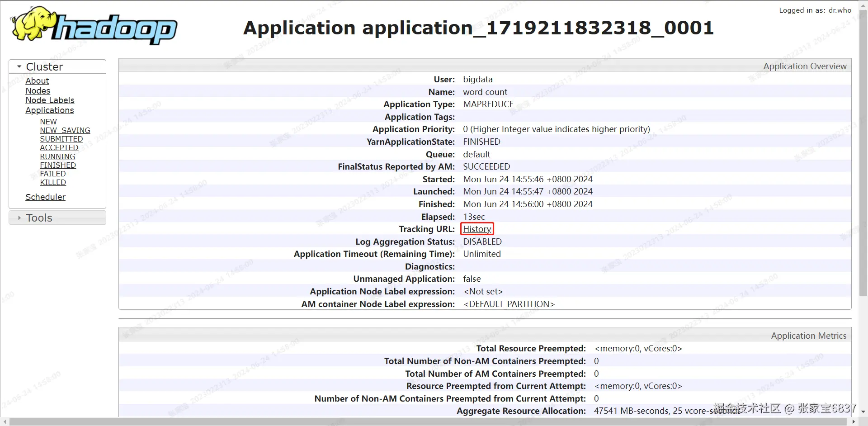Click the DISABLED log aggregation status

(x=482, y=241)
